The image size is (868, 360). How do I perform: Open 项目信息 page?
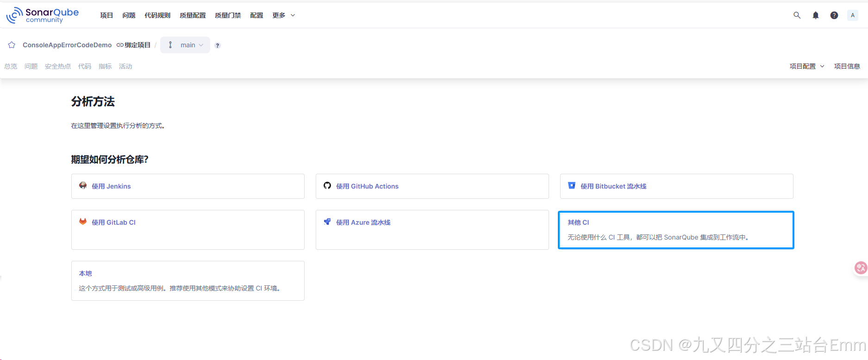point(847,66)
